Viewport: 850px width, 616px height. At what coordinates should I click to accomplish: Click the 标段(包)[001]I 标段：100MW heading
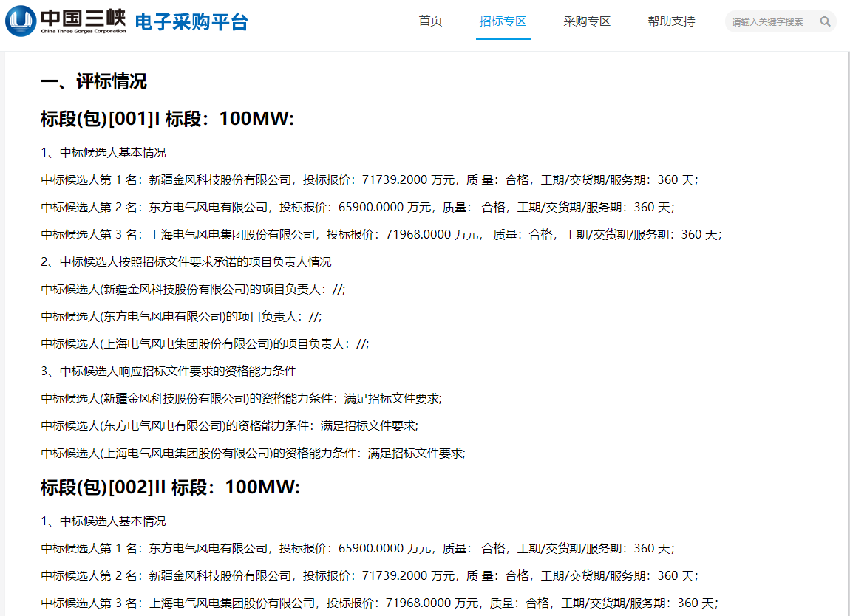[168, 119]
